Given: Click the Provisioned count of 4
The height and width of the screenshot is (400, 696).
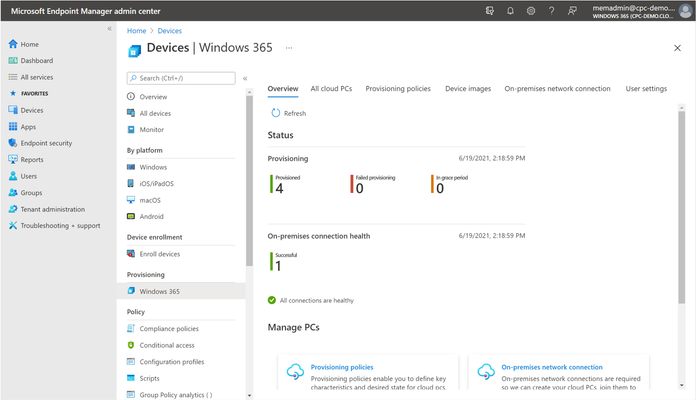Looking at the screenshot, I should (x=279, y=189).
